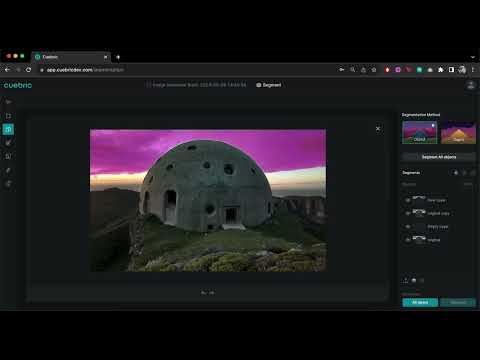Choose the Object segmentation method thumbnail
Screen dimensions: 480x360
(419, 132)
